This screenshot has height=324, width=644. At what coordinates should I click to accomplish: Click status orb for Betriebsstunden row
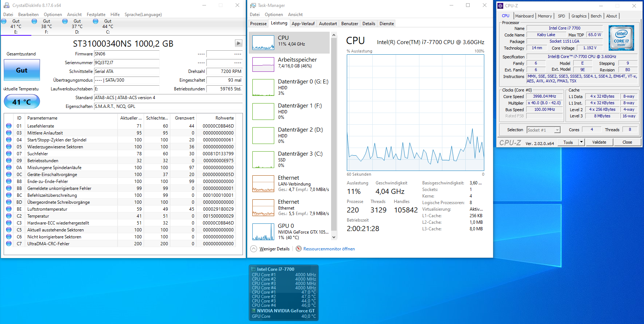9,160
